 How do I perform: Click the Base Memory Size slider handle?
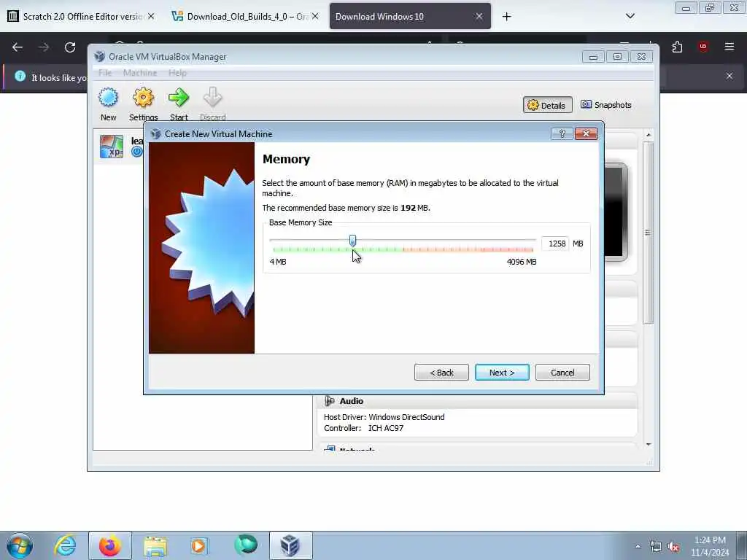[x=352, y=241]
